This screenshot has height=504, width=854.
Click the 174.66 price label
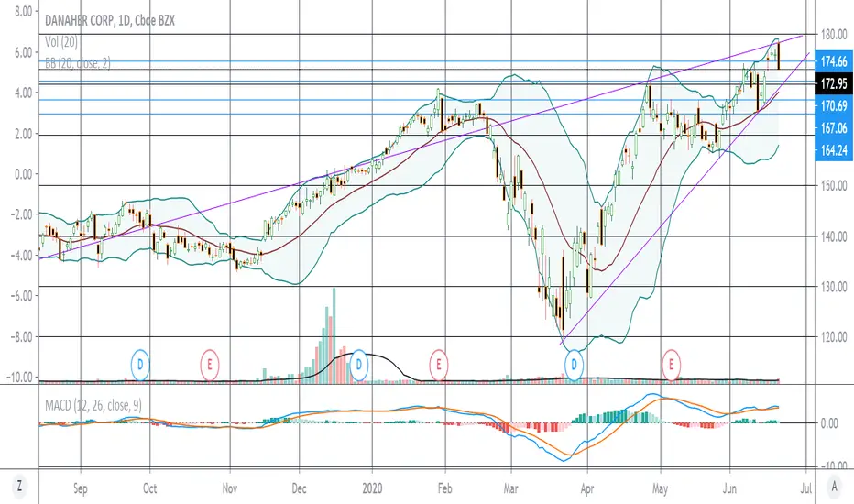click(834, 61)
